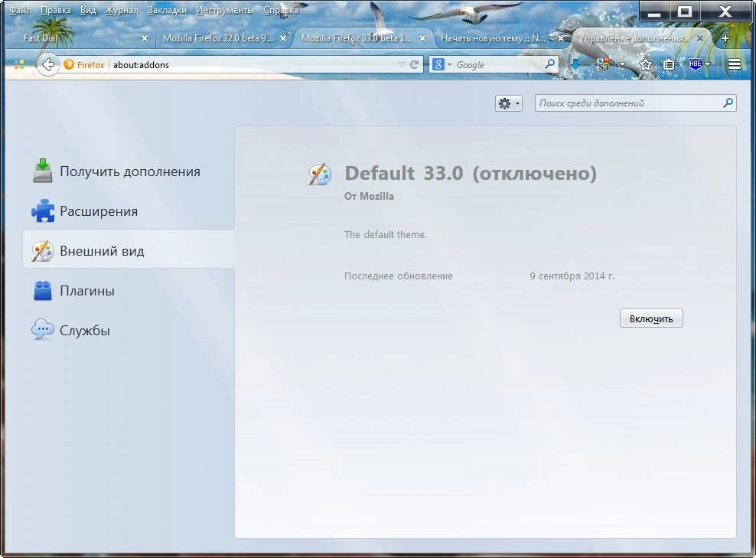Click the S3 Google translator toolbar icon
Viewport: 756px width, 558px height.
click(x=601, y=64)
